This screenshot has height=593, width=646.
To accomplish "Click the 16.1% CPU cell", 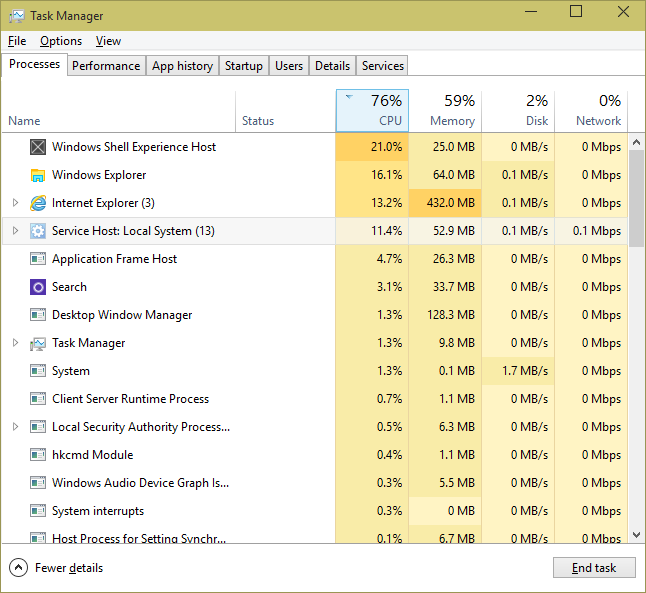I will (x=372, y=175).
